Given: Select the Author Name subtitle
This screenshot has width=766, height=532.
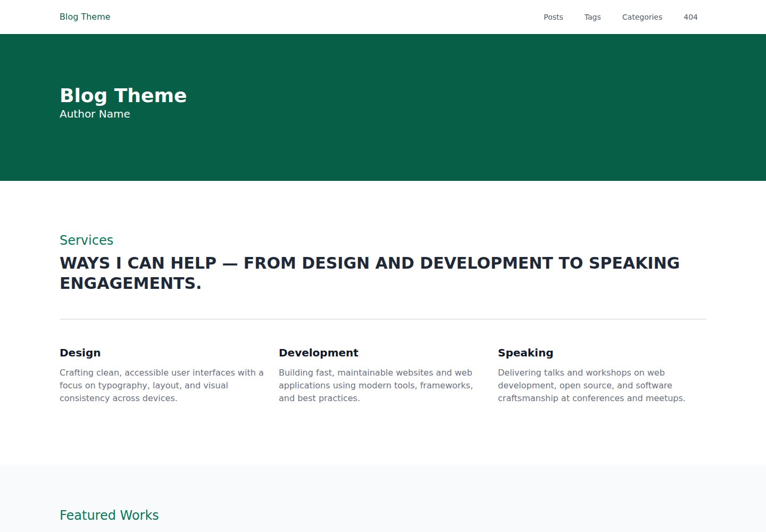Looking at the screenshot, I should coord(95,114).
